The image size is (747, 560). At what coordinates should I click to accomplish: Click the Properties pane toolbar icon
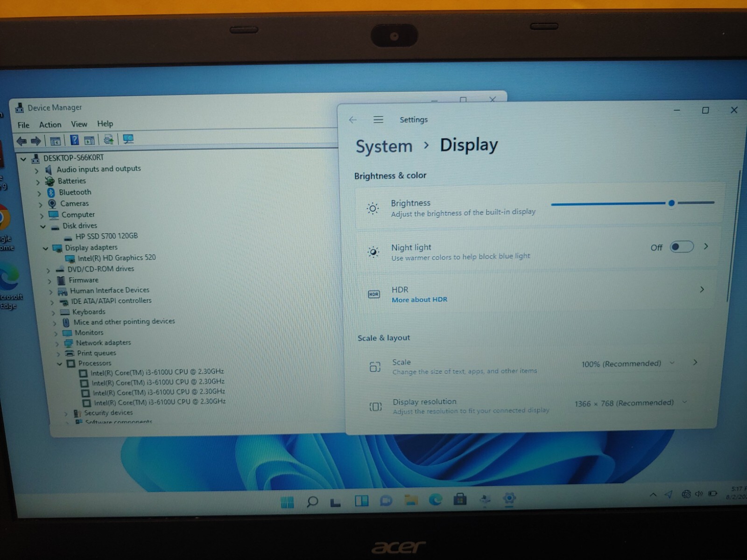tap(89, 140)
